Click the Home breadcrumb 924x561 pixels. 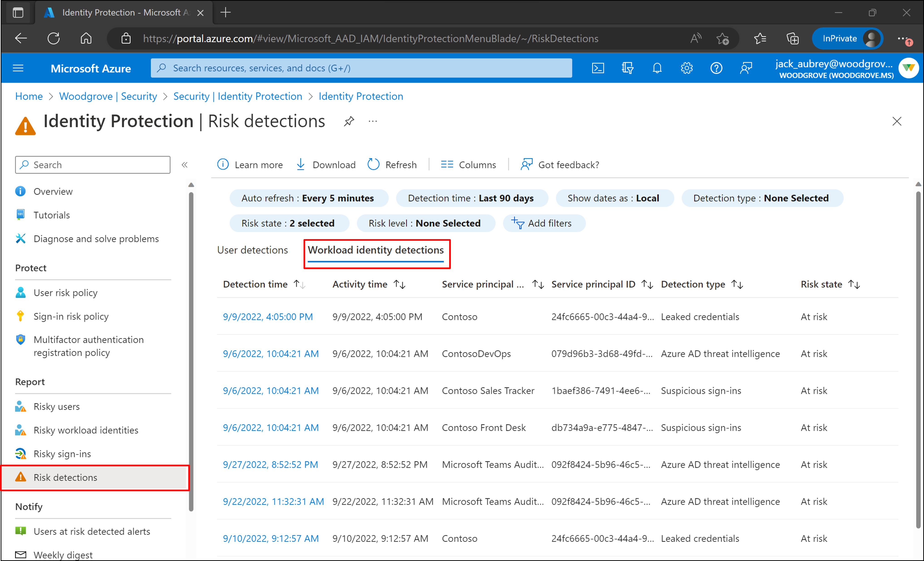[29, 96]
